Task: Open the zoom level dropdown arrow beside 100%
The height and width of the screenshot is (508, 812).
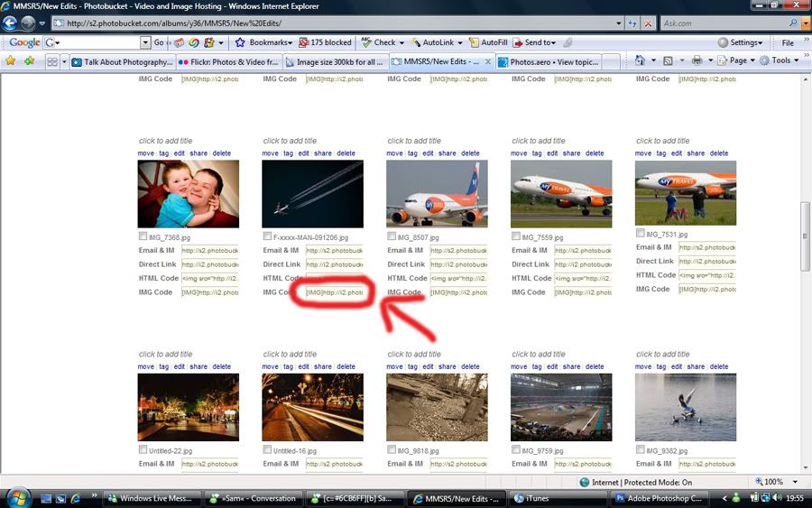Action: tap(795, 482)
